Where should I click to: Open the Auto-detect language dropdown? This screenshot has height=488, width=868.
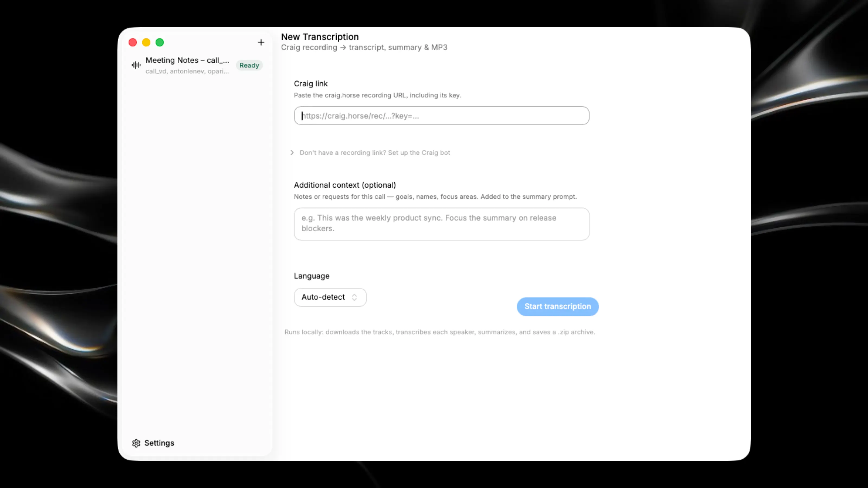[x=330, y=297]
